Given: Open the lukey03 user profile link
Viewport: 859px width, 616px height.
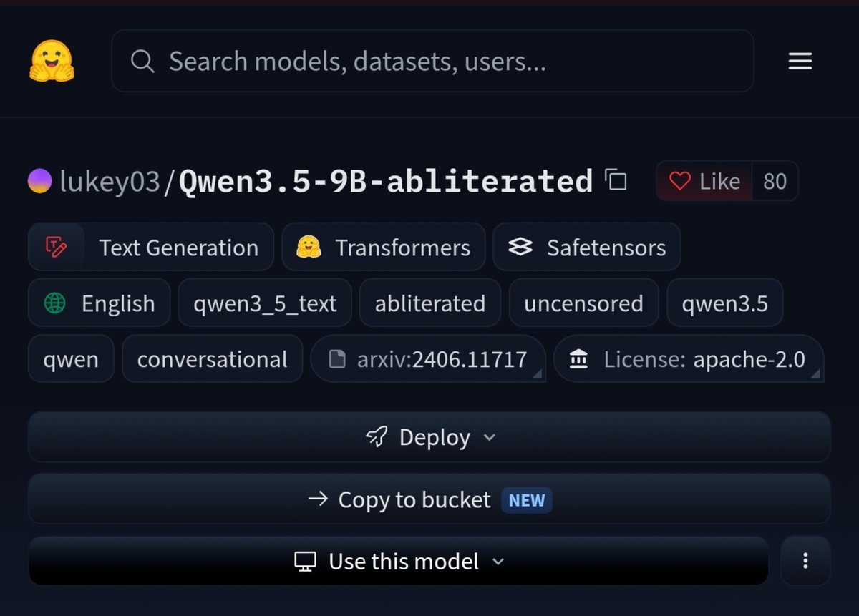Looking at the screenshot, I should 110,181.
